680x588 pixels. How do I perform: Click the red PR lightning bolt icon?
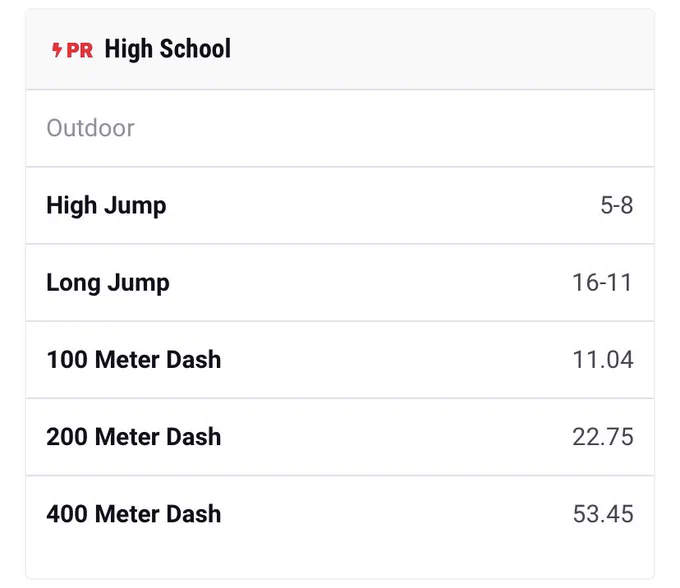pyautogui.click(x=57, y=50)
